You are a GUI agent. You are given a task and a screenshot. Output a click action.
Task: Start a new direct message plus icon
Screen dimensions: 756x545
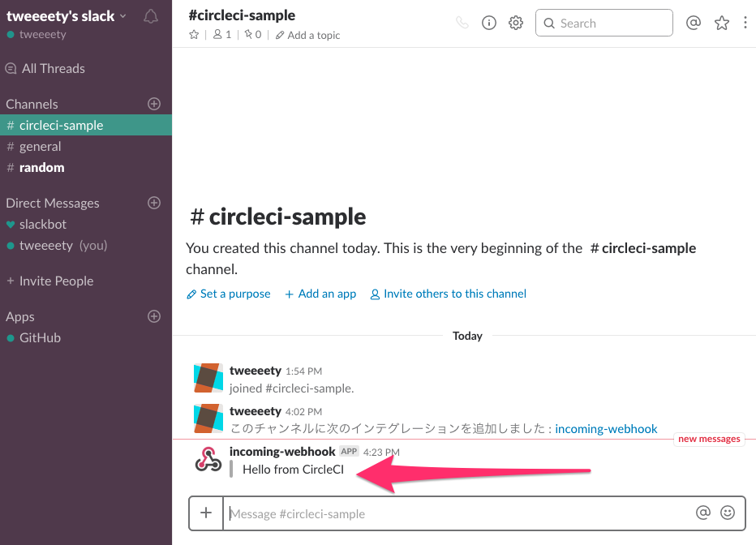point(154,203)
